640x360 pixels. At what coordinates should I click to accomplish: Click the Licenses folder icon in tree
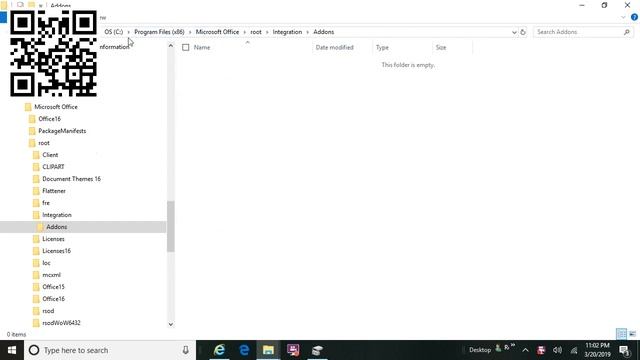tap(36, 239)
